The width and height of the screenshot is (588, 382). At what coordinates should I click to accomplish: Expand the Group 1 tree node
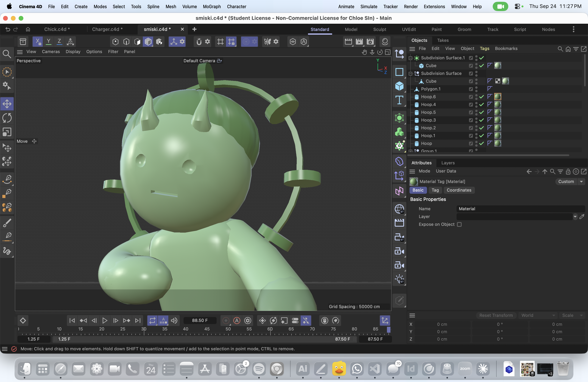pyautogui.click(x=410, y=151)
